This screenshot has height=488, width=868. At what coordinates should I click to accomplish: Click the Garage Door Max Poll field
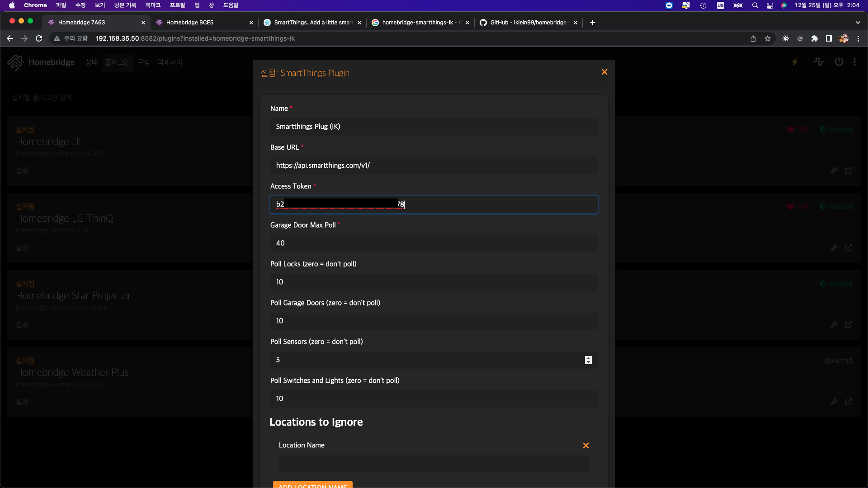[434, 244]
